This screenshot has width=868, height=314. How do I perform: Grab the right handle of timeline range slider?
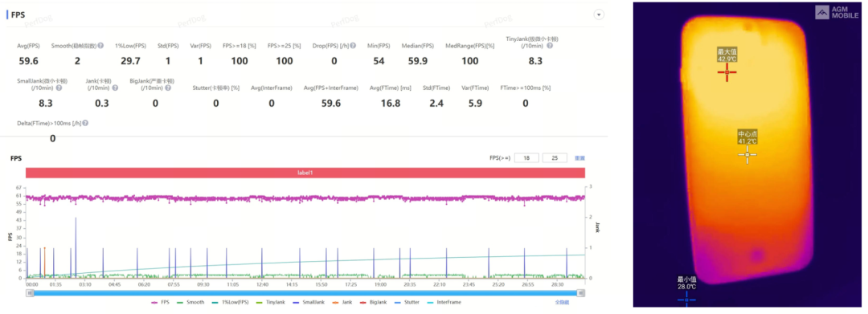point(581,293)
